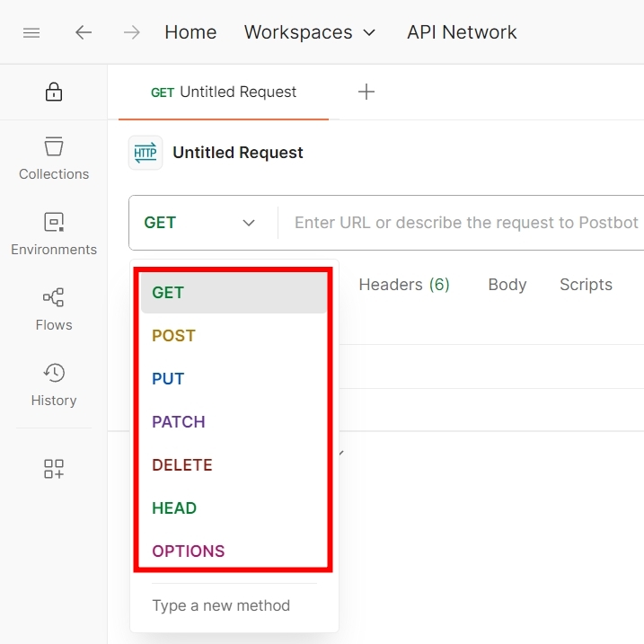Go back with the left arrow
The height and width of the screenshot is (644, 644).
coord(84,32)
